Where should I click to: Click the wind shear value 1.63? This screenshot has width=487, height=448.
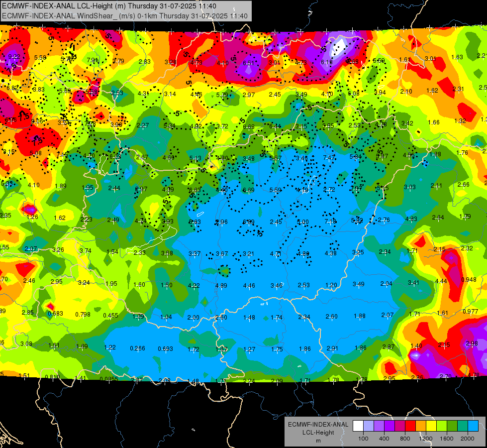click(457, 57)
